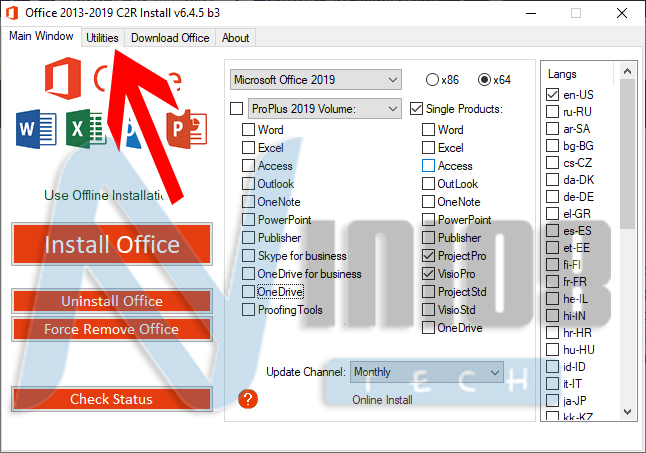The image size is (646, 453).
Task: Select the x64 architecture radio button
Action: coord(484,79)
